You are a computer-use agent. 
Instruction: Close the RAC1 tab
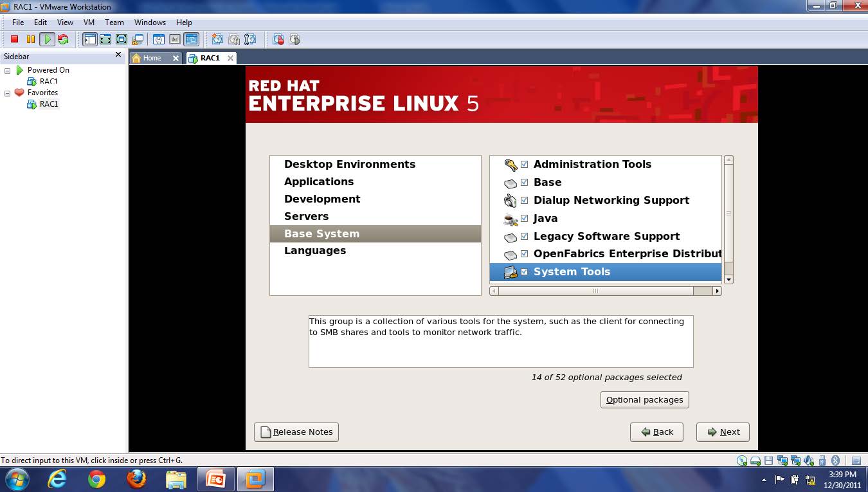[x=230, y=58]
